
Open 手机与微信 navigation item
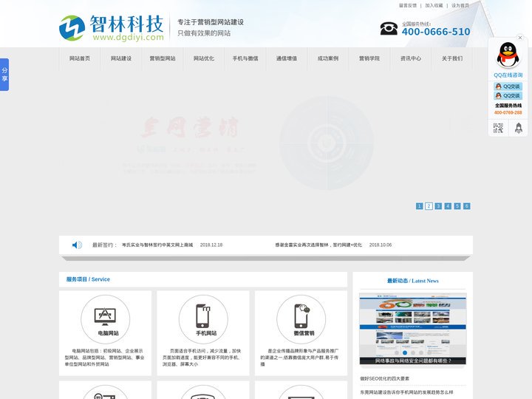coord(245,58)
